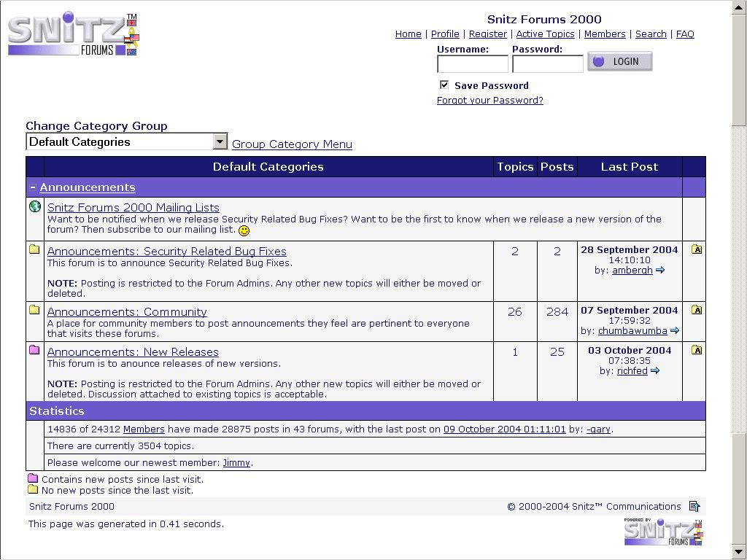Image resolution: width=747 pixels, height=560 pixels.
Task: Toggle the Save Password checkbox
Action: pos(444,85)
